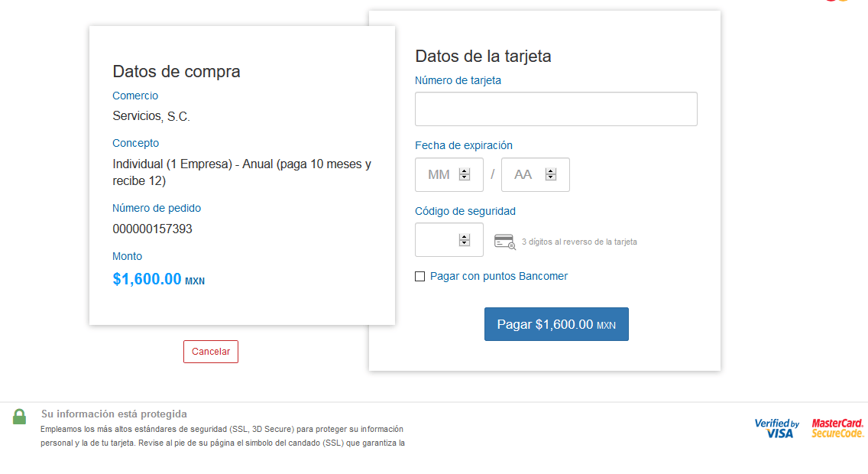Click the Datos de la tarjeta heading

click(483, 56)
